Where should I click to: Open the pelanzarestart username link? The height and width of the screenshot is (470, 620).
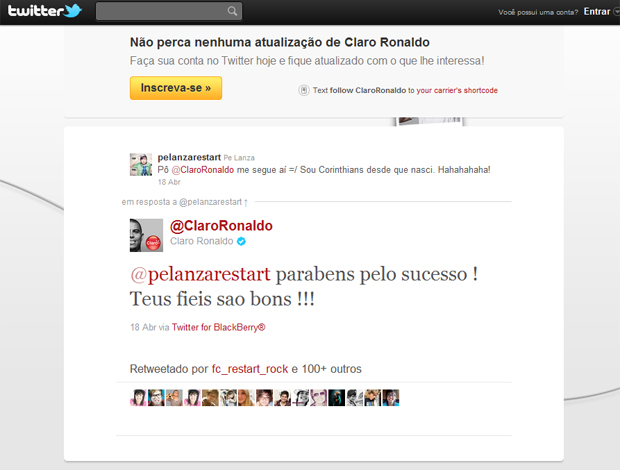(189, 157)
